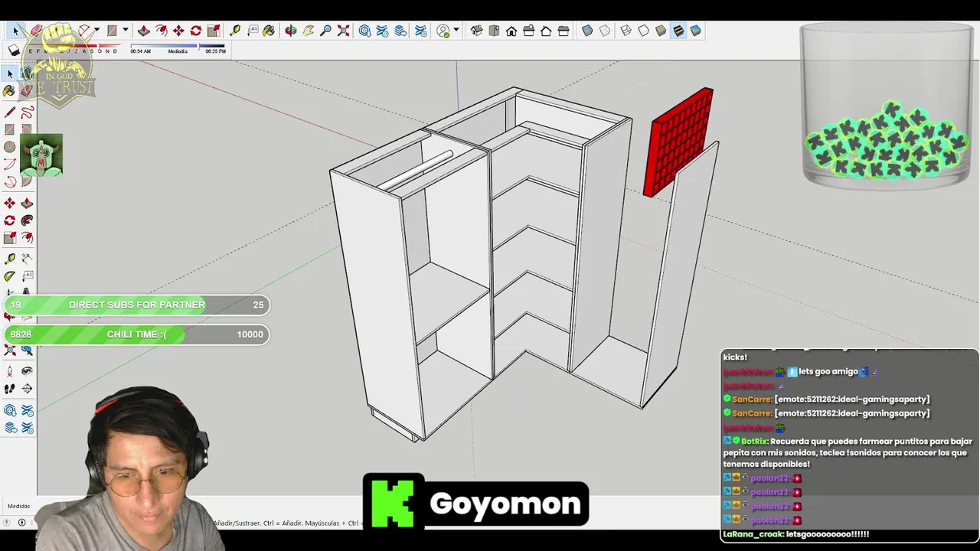Switch to Left view
Screen dimensions: 980x551
pos(563,31)
